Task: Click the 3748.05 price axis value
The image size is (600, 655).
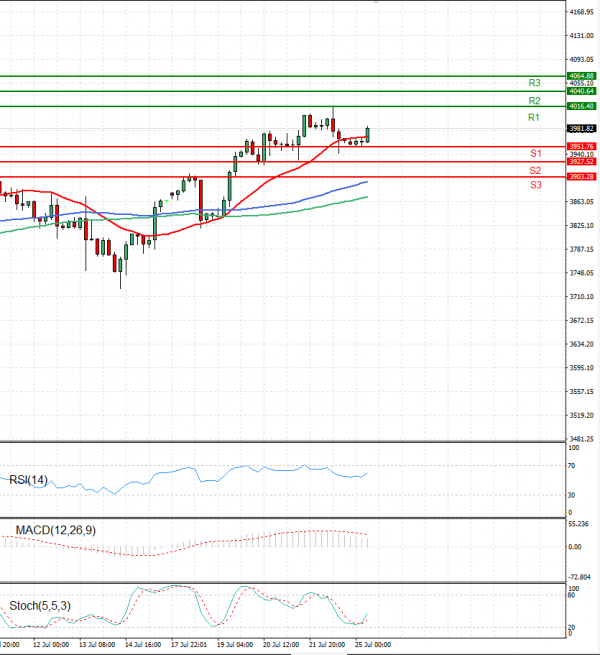Action: tap(582, 273)
